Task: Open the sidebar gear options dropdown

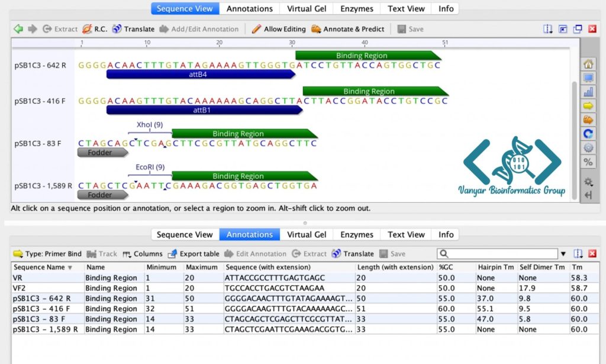Action: pyautogui.click(x=588, y=182)
